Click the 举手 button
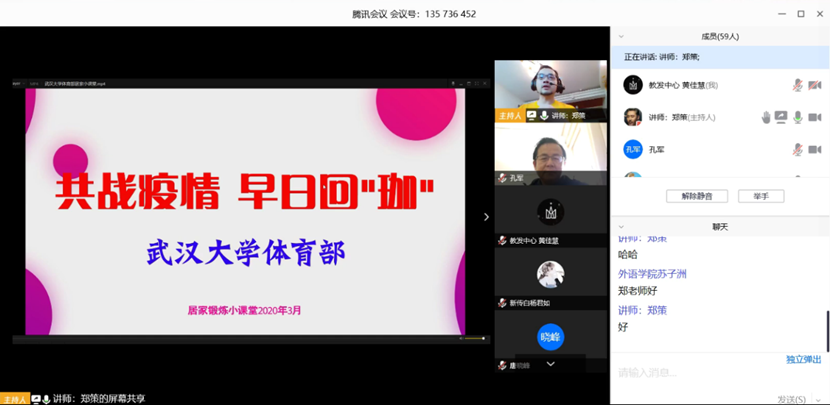The image size is (830, 405). [x=761, y=196]
